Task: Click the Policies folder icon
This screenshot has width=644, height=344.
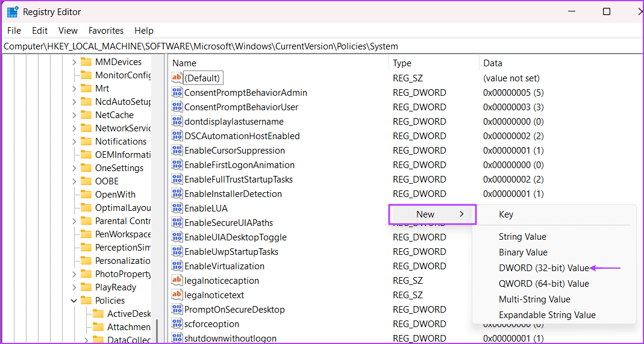Action: pos(86,301)
